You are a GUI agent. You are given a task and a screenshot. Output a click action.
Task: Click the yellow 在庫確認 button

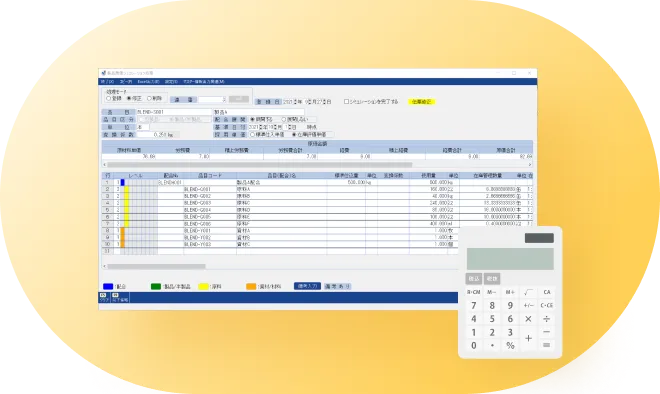[422, 102]
